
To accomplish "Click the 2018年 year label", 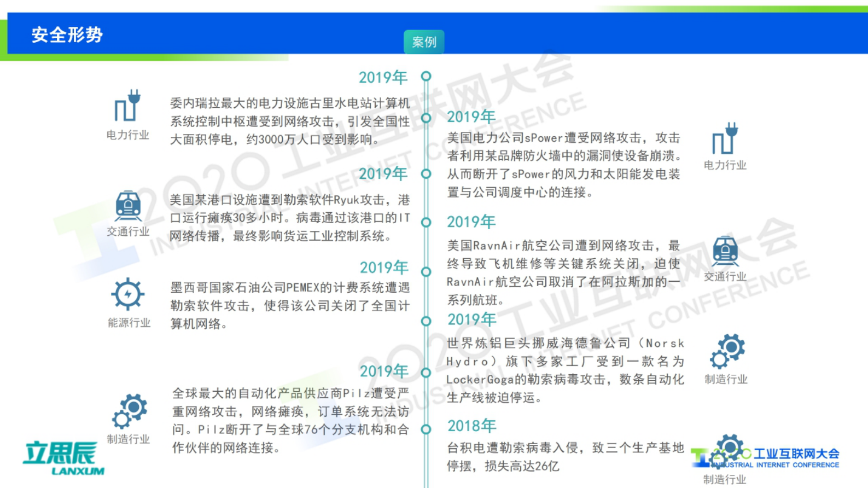I will (472, 426).
